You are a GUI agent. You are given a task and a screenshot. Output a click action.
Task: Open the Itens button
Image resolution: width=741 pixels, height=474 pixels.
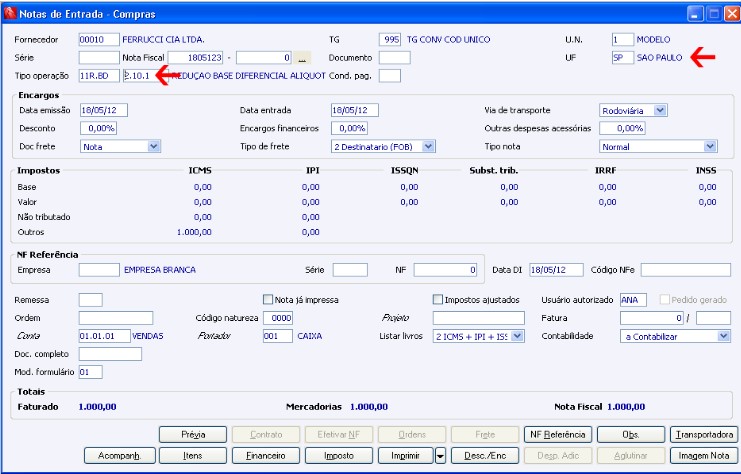(x=193, y=456)
